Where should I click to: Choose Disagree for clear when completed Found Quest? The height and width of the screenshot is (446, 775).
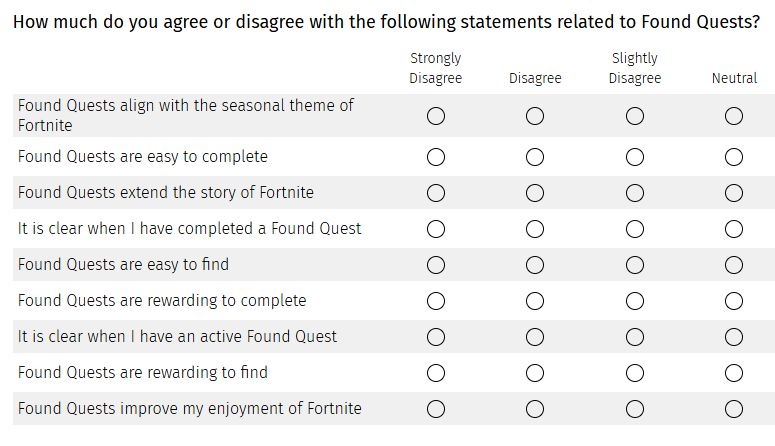pos(535,229)
